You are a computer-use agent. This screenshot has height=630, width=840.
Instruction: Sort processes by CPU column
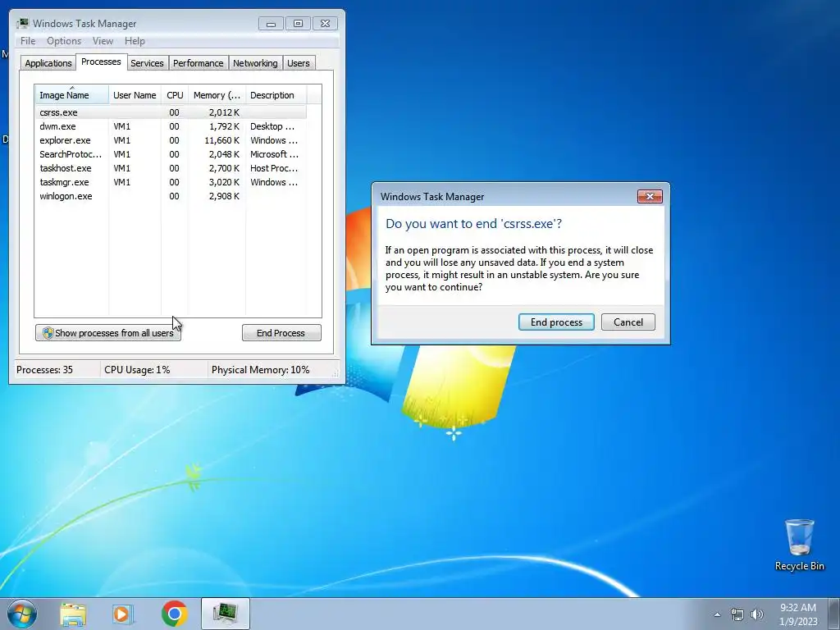pos(175,95)
